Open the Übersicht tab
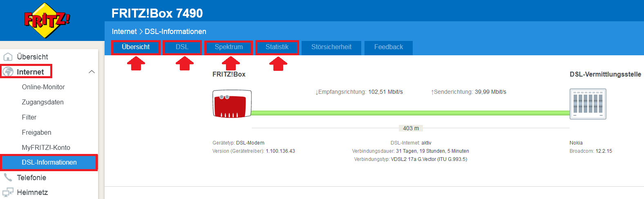 tap(136, 47)
